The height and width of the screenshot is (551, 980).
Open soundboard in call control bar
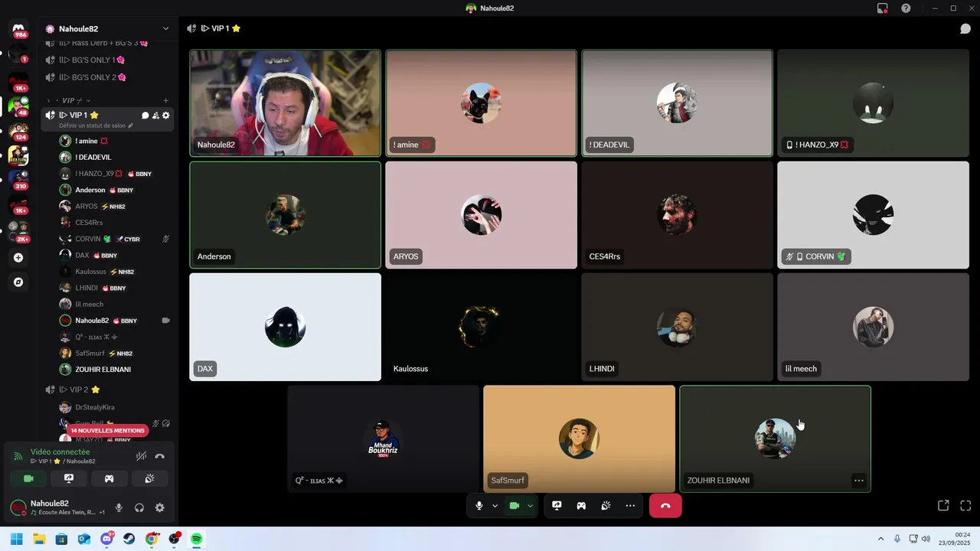(x=606, y=506)
